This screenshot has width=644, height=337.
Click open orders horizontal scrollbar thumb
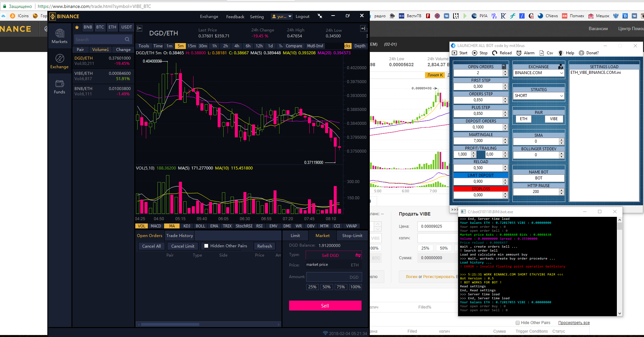tap(170, 324)
